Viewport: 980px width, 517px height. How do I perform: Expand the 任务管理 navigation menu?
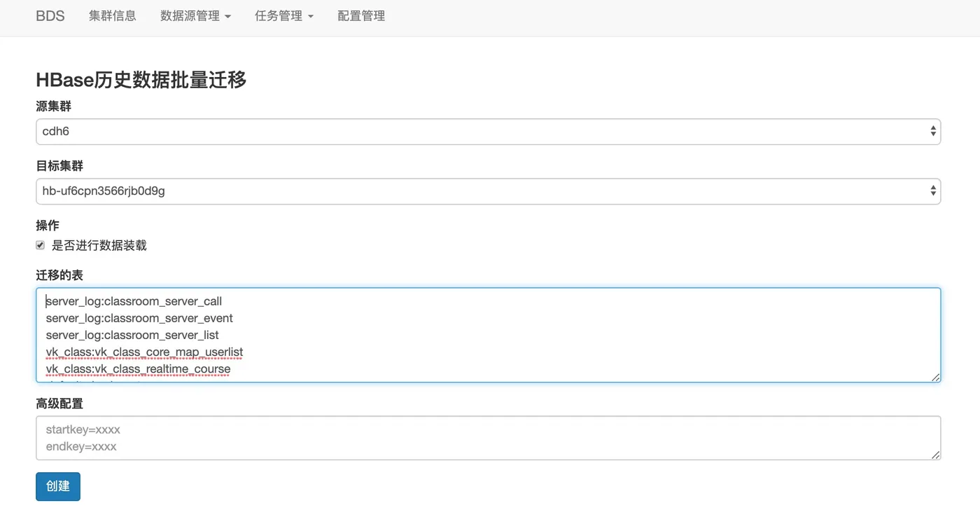pyautogui.click(x=283, y=16)
